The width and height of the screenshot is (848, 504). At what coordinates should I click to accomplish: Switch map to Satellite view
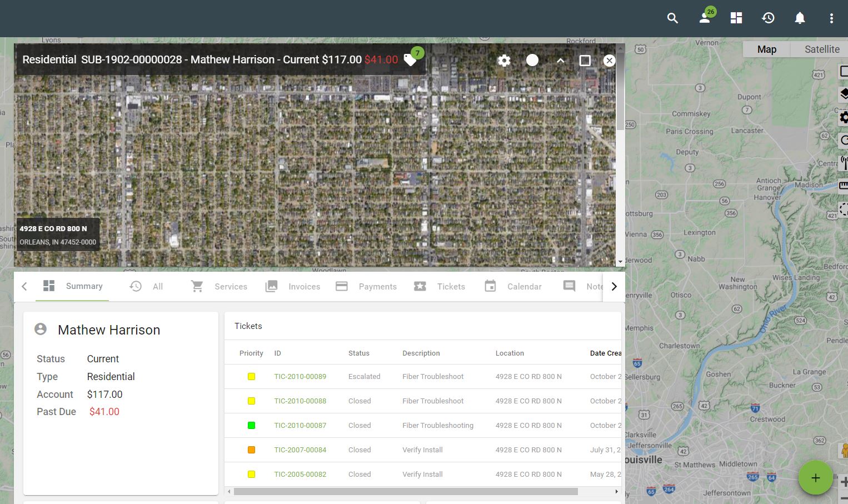(822, 49)
